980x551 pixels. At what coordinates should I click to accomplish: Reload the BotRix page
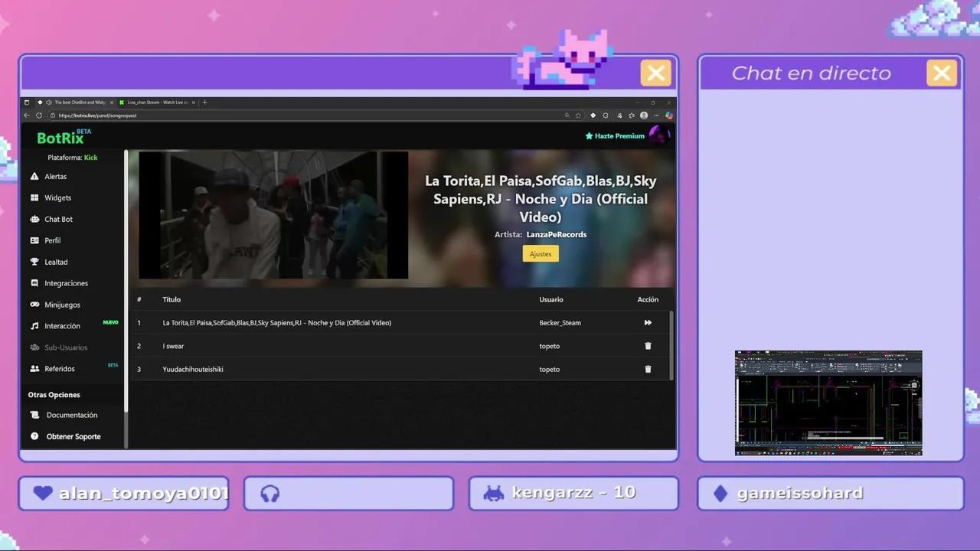click(39, 116)
